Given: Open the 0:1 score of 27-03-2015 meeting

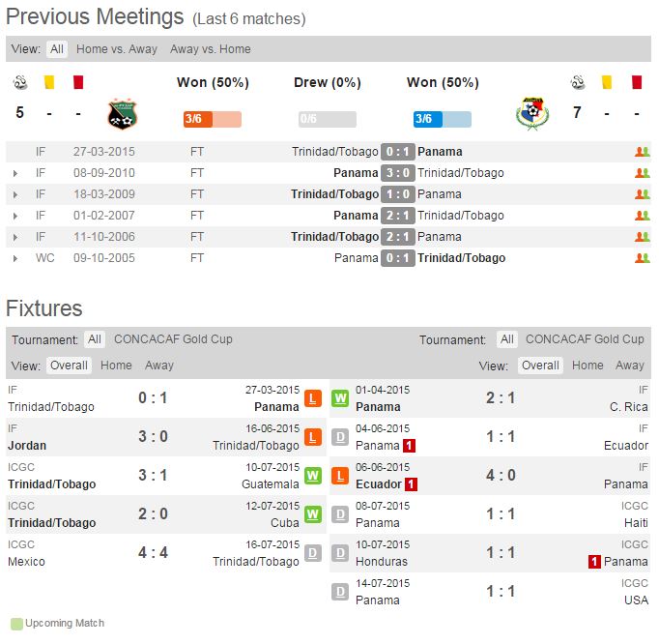Looking at the screenshot, I should coord(398,152).
